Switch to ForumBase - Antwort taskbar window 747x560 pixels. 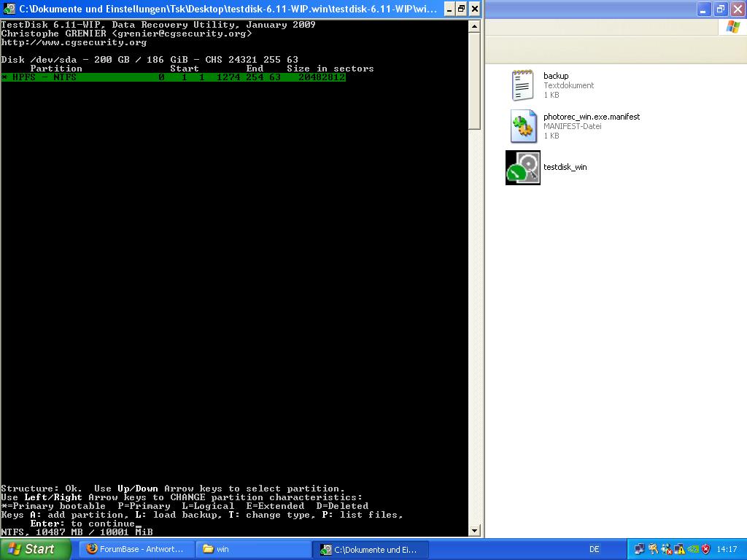click(136, 549)
